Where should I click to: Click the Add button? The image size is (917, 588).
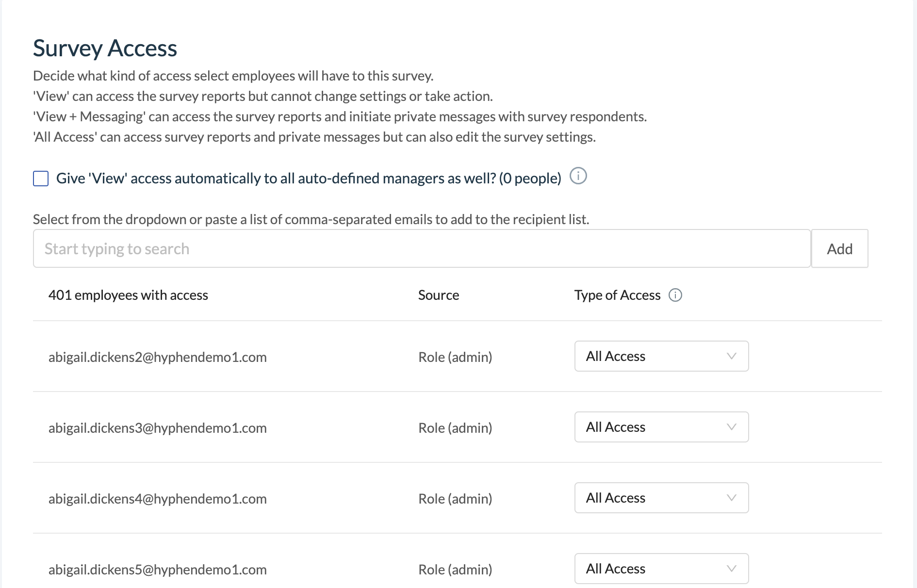click(839, 248)
